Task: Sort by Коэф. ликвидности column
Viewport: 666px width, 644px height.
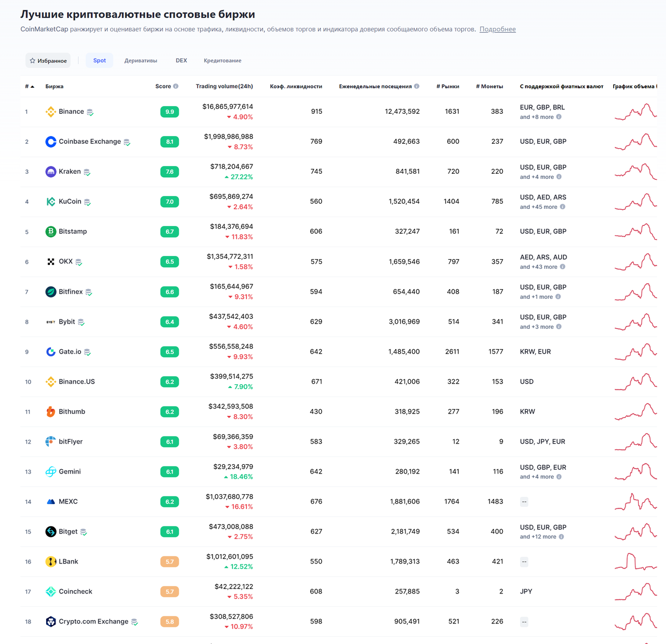Action: [x=296, y=86]
